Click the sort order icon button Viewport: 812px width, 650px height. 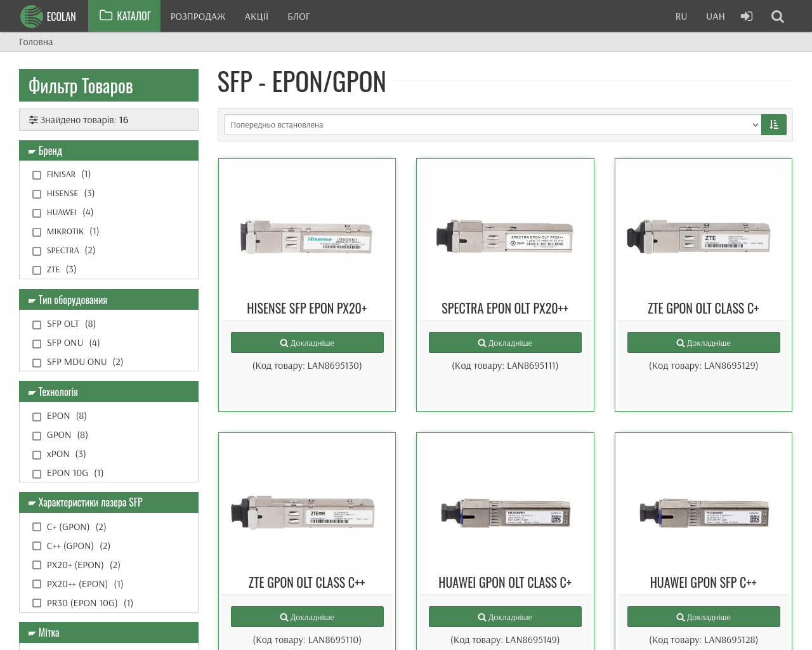click(774, 124)
